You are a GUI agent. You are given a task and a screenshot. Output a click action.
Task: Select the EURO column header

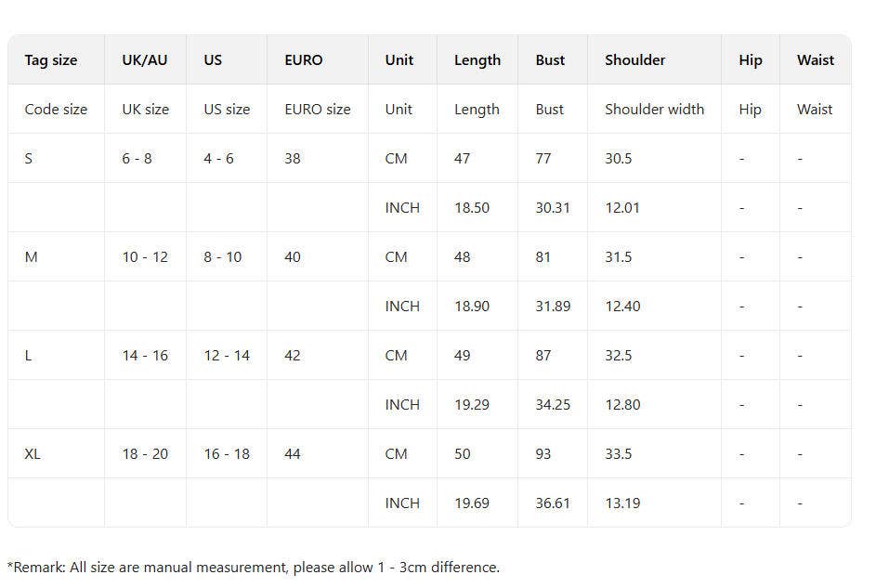[x=304, y=60]
